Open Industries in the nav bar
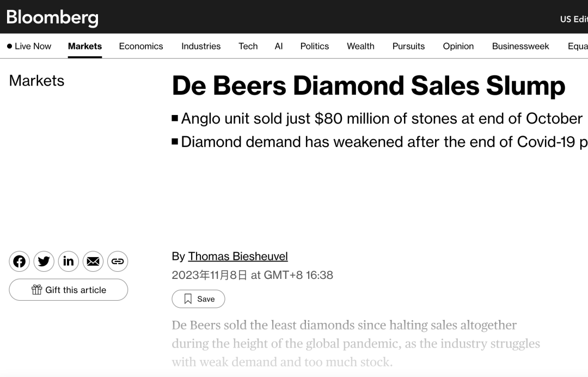Viewport: 588px width, 377px height. (x=201, y=46)
